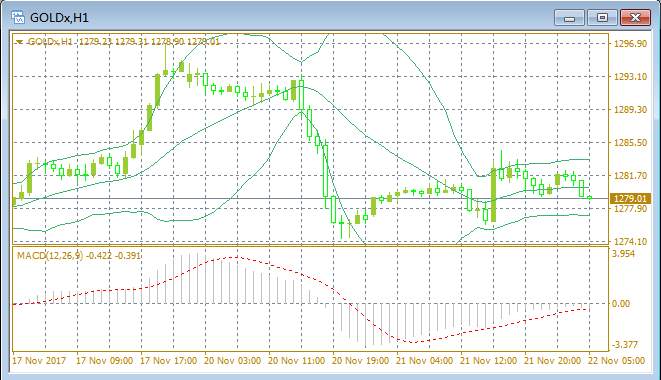The height and width of the screenshot is (380, 661).
Task: Minimize the GOLDx,H1 chart window
Action: 570,18
